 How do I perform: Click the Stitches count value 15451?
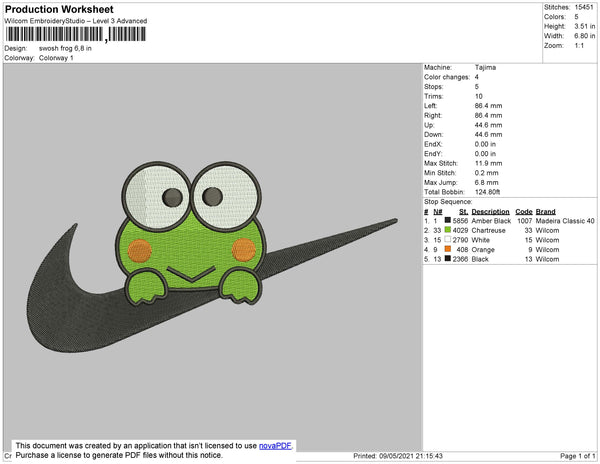pos(584,7)
